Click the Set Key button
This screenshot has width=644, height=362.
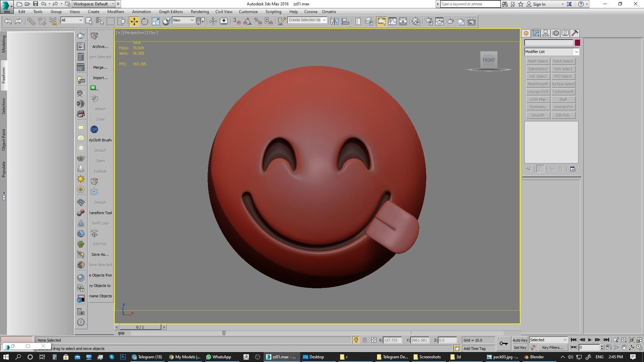click(520, 348)
